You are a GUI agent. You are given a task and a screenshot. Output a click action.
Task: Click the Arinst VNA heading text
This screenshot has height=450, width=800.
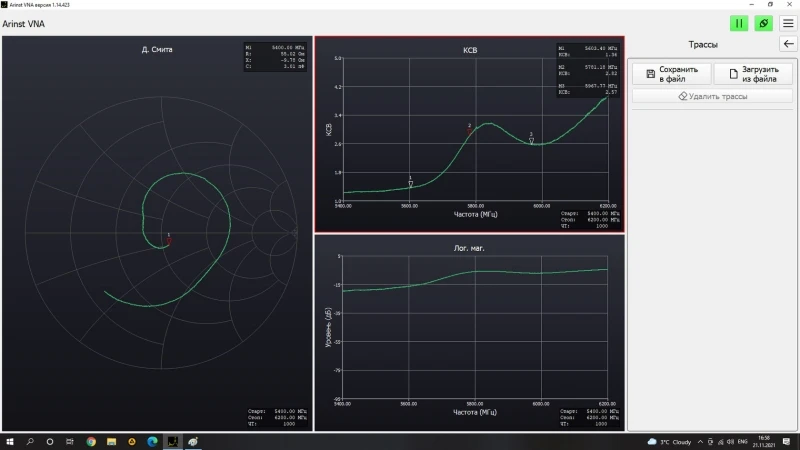23,24
